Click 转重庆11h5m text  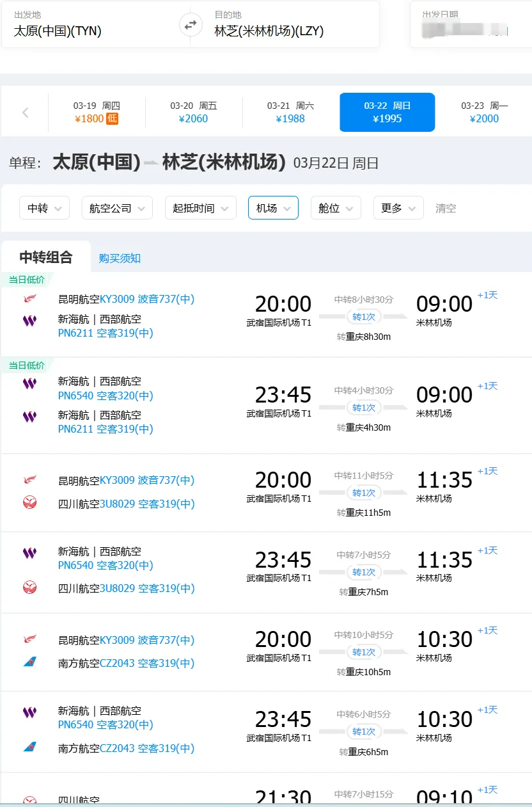pyautogui.click(x=364, y=513)
